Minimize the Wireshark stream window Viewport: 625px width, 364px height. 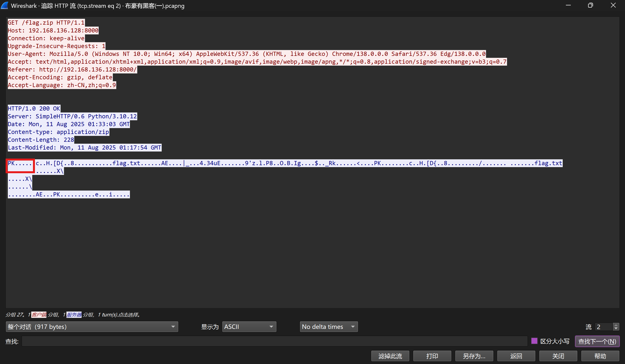tap(568, 5)
